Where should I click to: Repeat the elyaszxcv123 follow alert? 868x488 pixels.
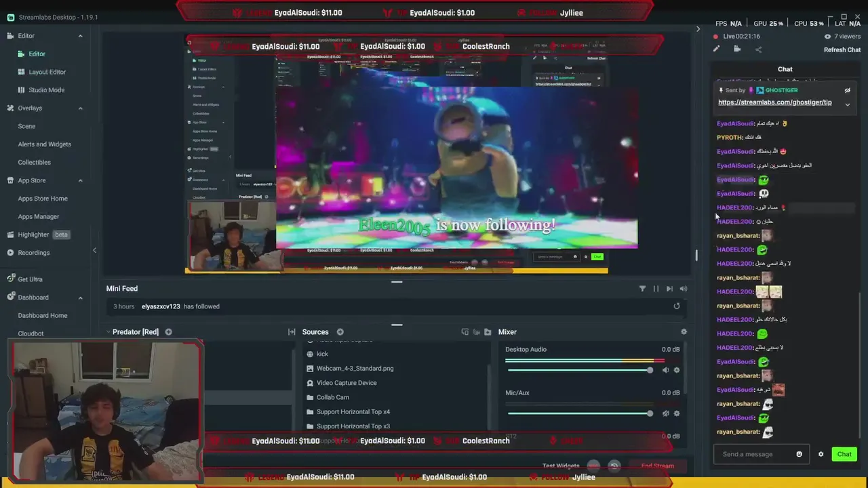676,306
